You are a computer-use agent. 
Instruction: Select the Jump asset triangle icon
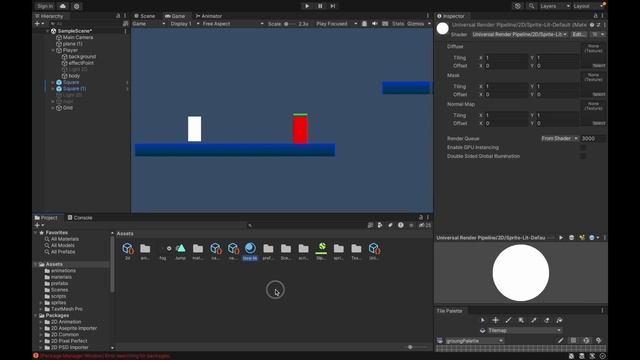click(180, 248)
